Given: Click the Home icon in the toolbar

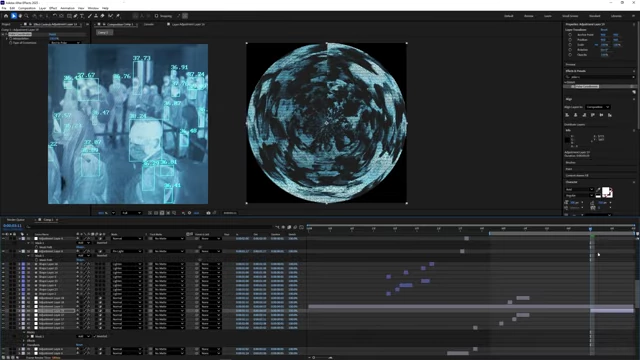Looking at the screenshot, I should (6, 16).
